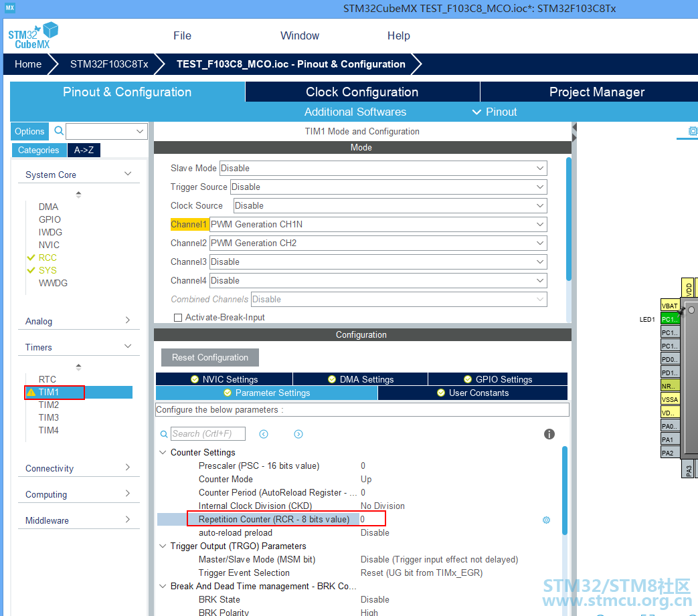This screenshot has width=698, height=616.
Task: Open the Channel4 dropdown
Action: 378,280
